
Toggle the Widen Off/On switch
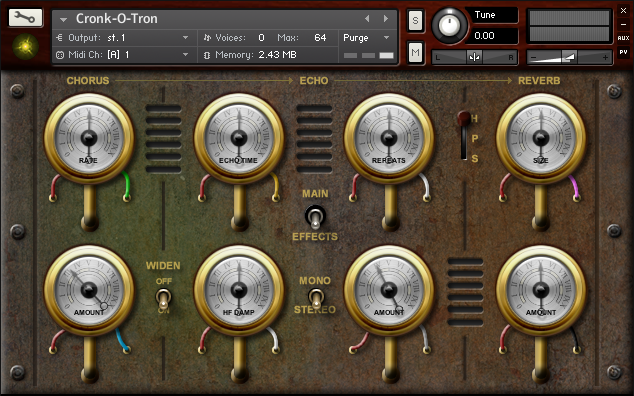(163, 299)
